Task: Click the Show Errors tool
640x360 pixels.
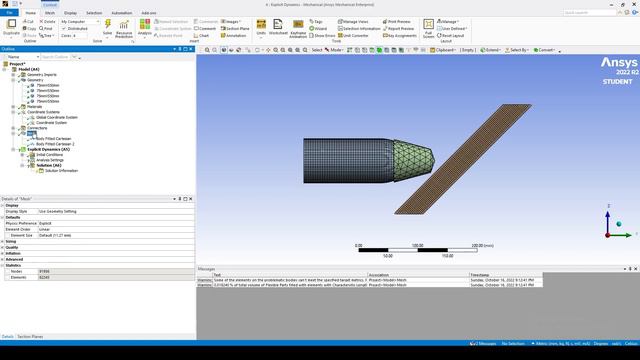Action: click(x=322, y=36)
